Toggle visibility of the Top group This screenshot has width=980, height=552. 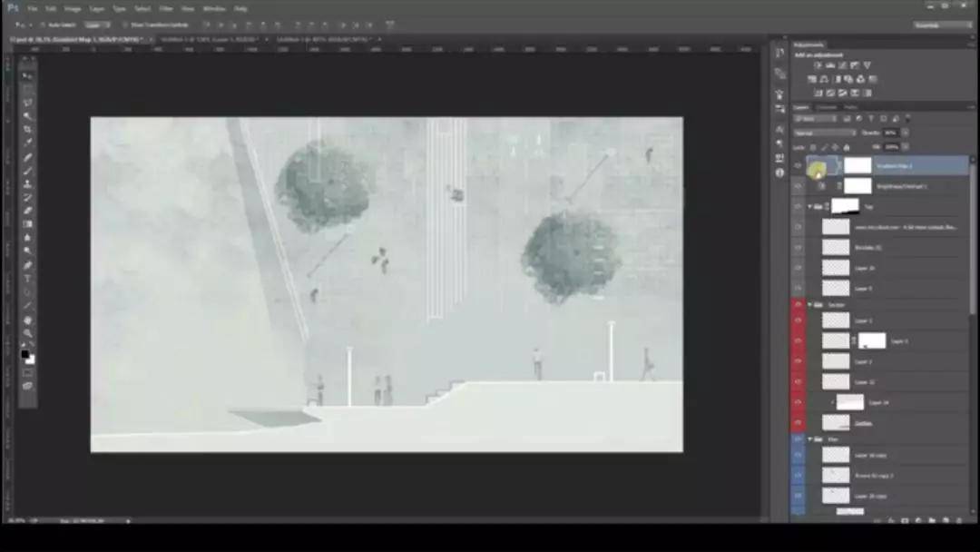point(799,206)
